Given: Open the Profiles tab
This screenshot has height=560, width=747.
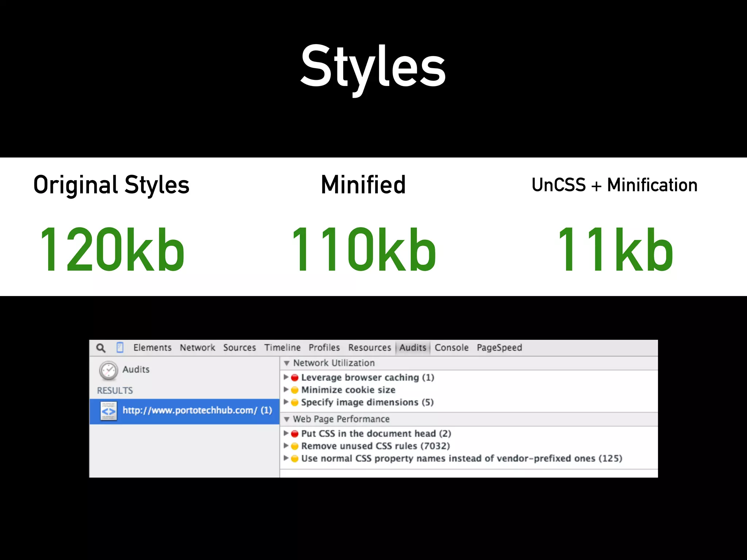Looking at the screenshot, I should point(324,347).
